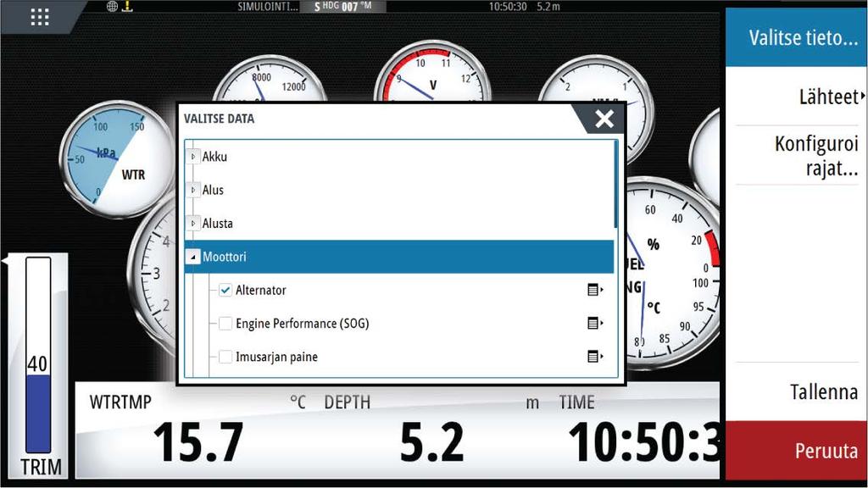Uncheck the Alternator checkbox
This screenshot has width=868, height=488.
pos(225,290)
